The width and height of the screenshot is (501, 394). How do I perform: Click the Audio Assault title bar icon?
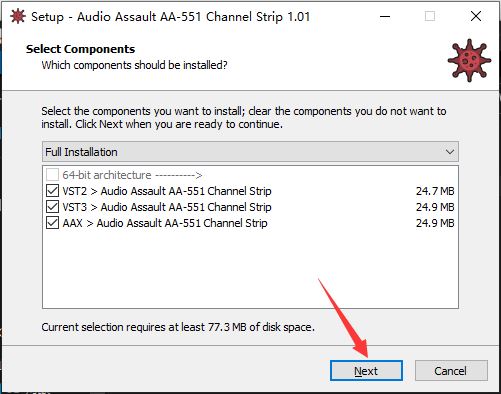point(18,16)
